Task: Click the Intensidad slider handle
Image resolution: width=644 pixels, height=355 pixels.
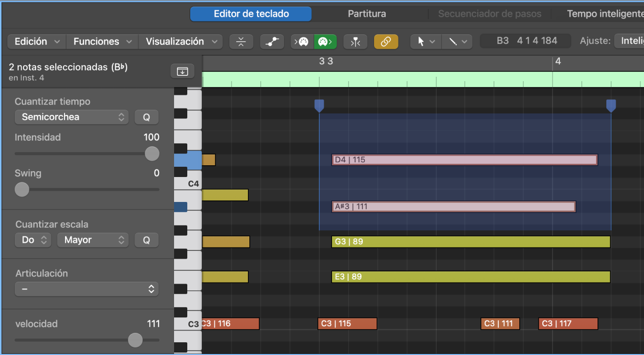Action: [x=152, y=154]
